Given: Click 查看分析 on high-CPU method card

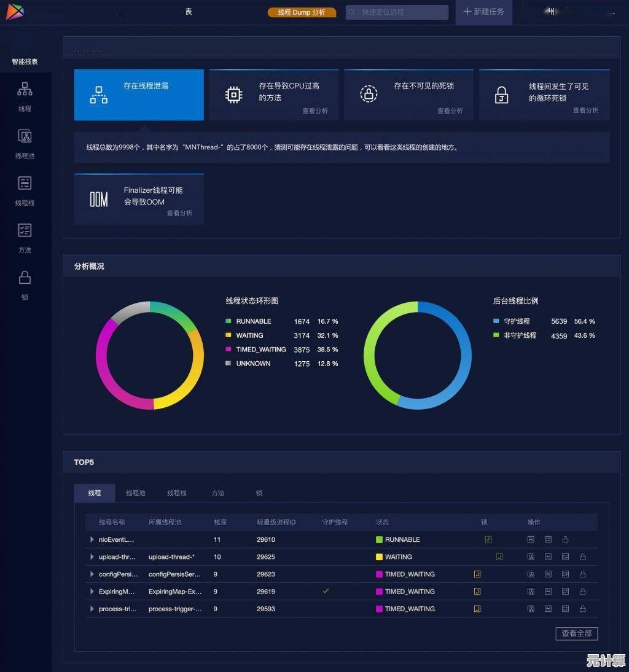Looking at the screenshot, I should (315, 111).
